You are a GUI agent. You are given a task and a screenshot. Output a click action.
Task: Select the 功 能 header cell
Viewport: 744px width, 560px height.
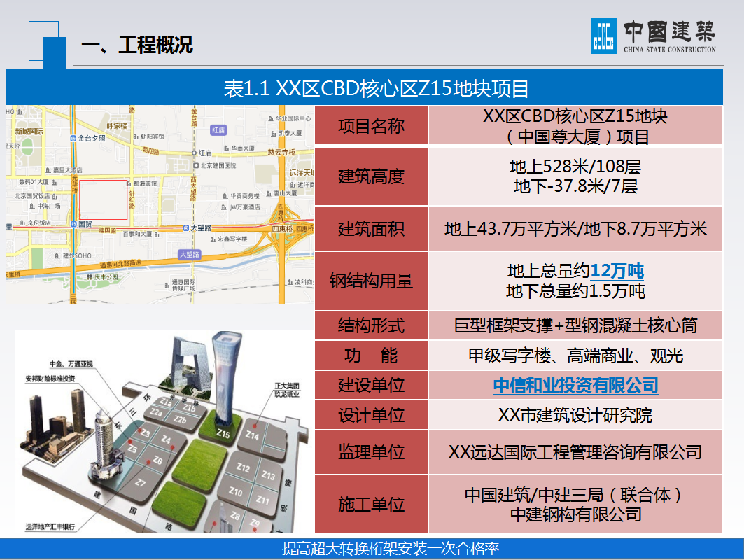tap(371, 356)
